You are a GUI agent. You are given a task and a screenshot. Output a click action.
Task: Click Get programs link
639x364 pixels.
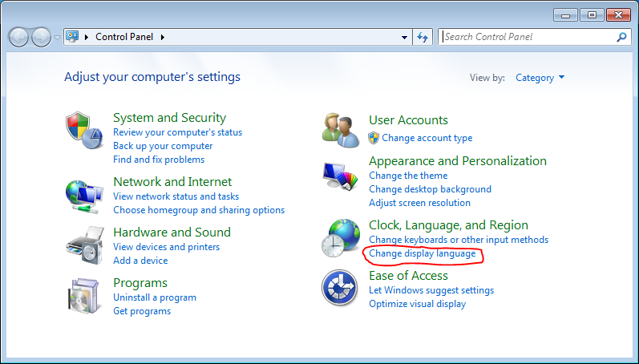(142, 310)
